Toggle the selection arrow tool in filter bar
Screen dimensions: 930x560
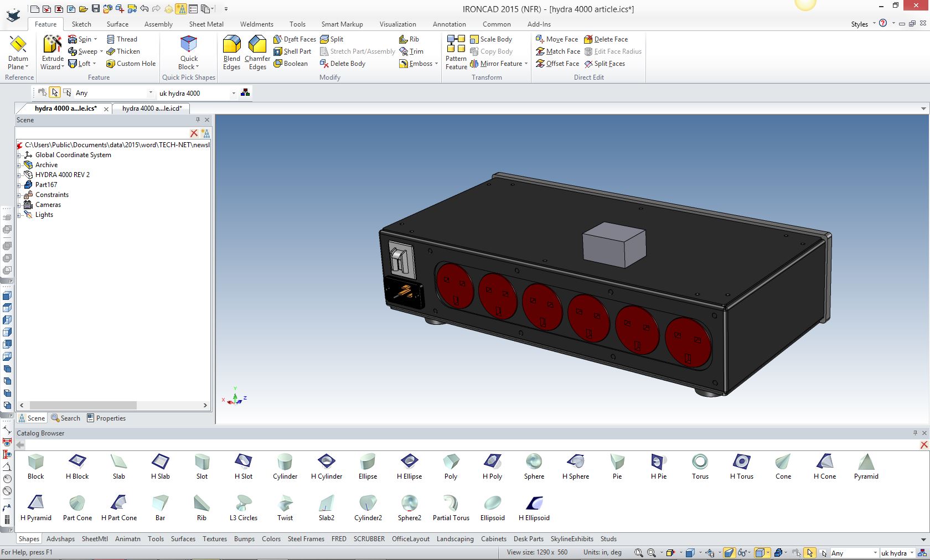[54, 93]
